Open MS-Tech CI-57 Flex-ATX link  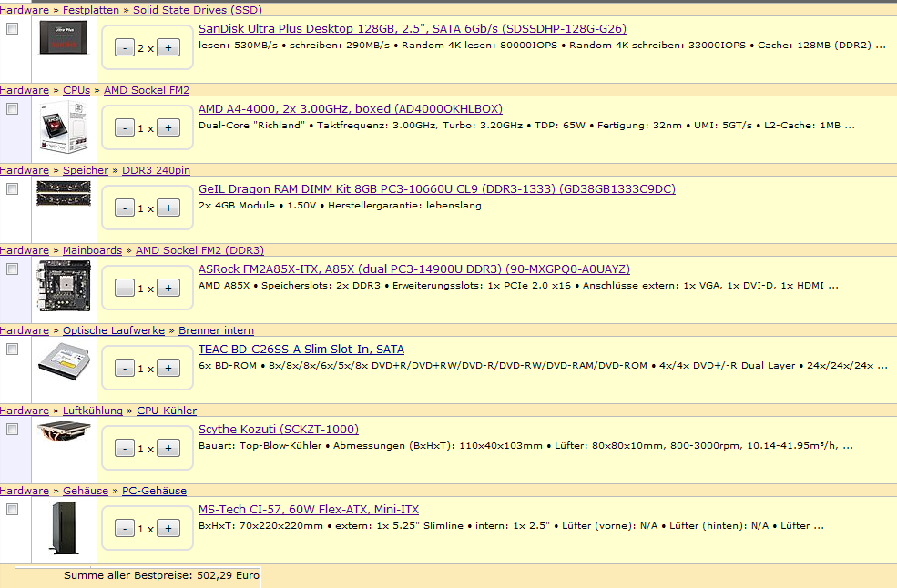[x=309, y=509]
